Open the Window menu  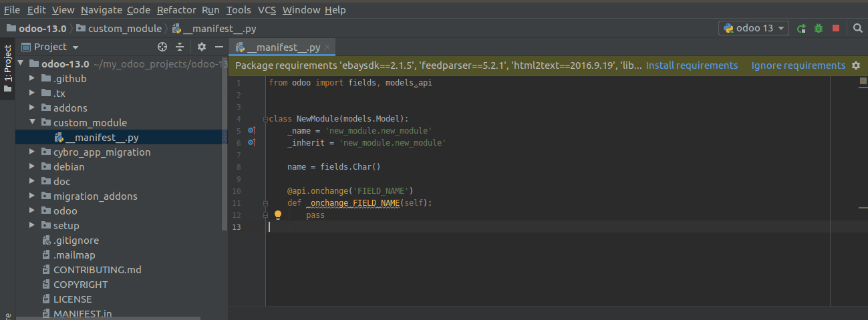coord(301,10)
